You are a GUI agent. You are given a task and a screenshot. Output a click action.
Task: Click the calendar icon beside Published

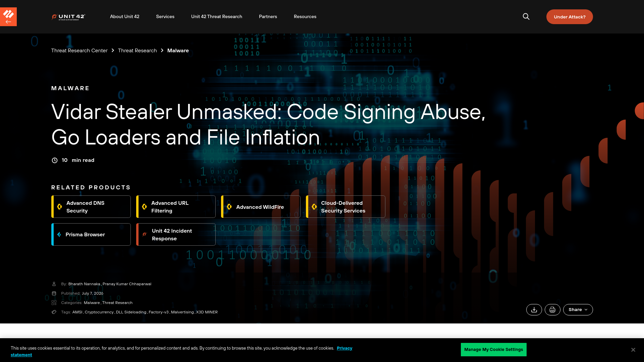pyautogui.click(x=54, y=293)
